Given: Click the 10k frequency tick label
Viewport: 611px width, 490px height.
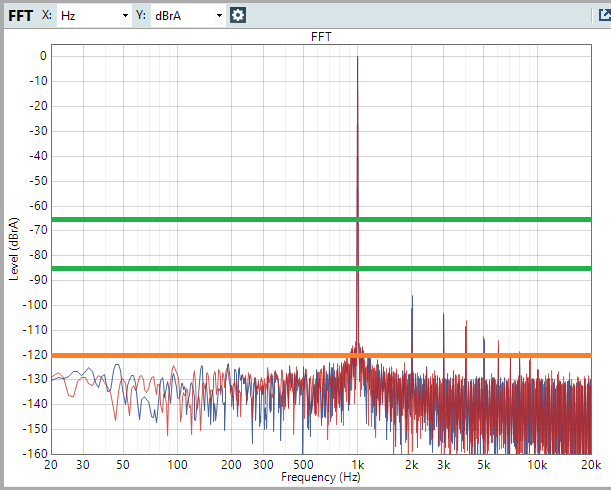Looking at the screenshot, I should [x=537, y=465].
